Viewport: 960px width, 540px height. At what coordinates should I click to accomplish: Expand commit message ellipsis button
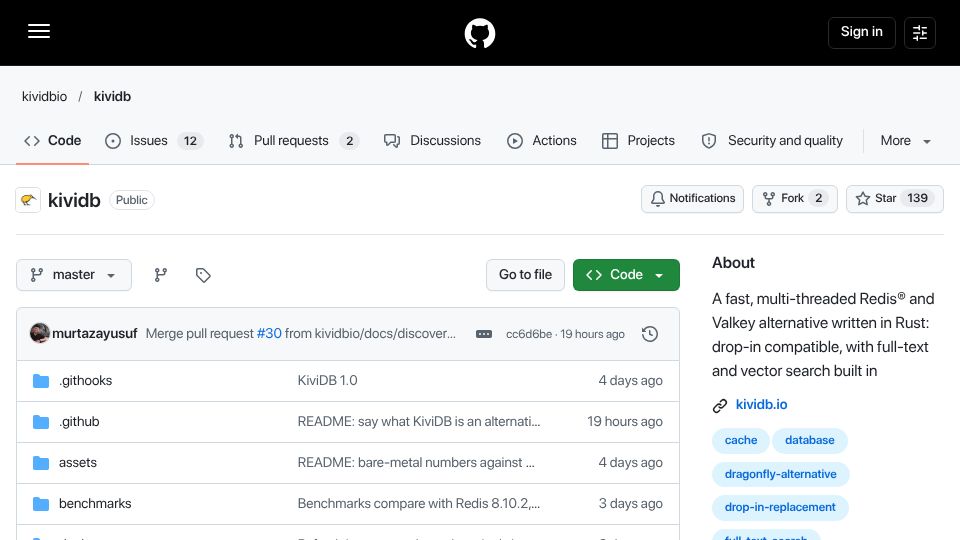(x=484, y=334)
